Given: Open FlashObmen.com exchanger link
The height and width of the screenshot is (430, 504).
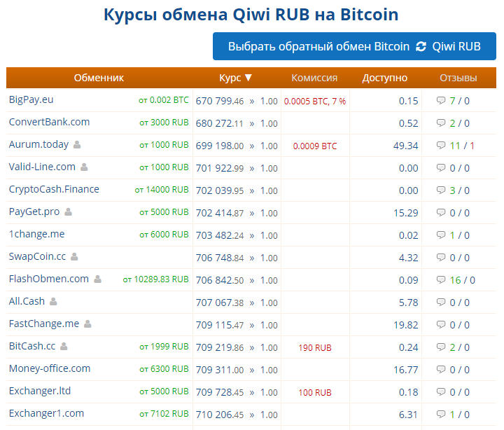Looking at the screenshot, I should (x=49, y=279).
